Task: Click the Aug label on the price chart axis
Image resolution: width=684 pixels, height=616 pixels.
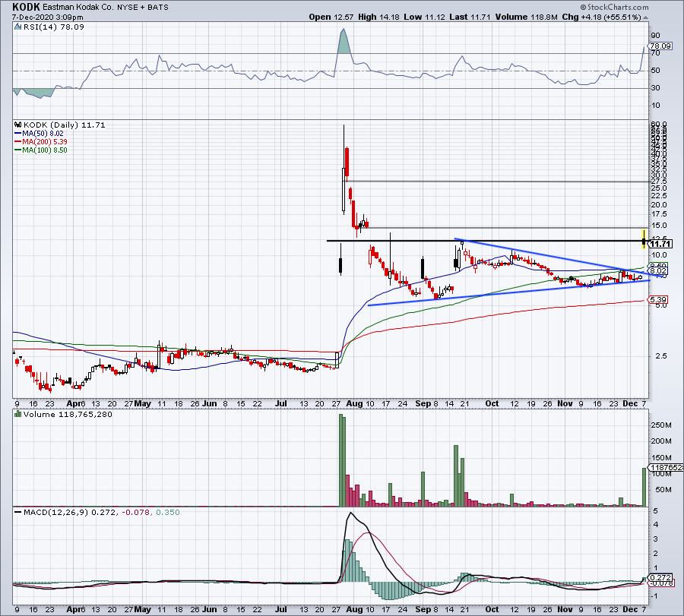Action: click(354, 403)
